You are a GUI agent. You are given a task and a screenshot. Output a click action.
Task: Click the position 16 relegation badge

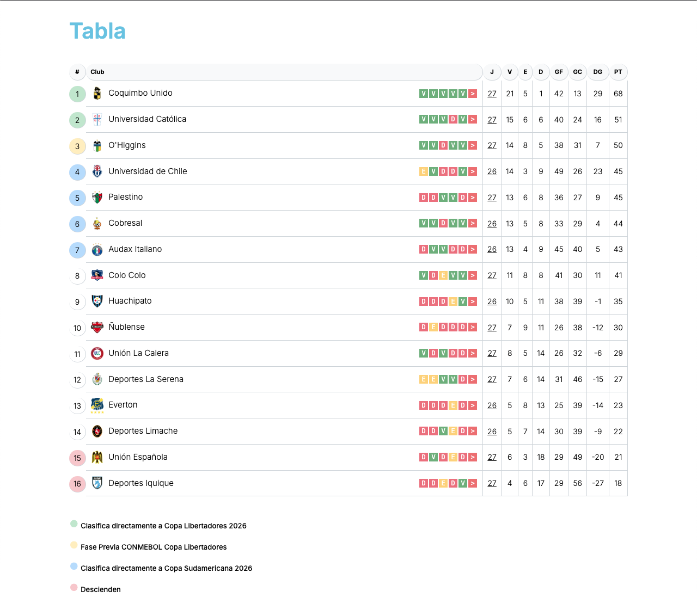pos(77,484)
